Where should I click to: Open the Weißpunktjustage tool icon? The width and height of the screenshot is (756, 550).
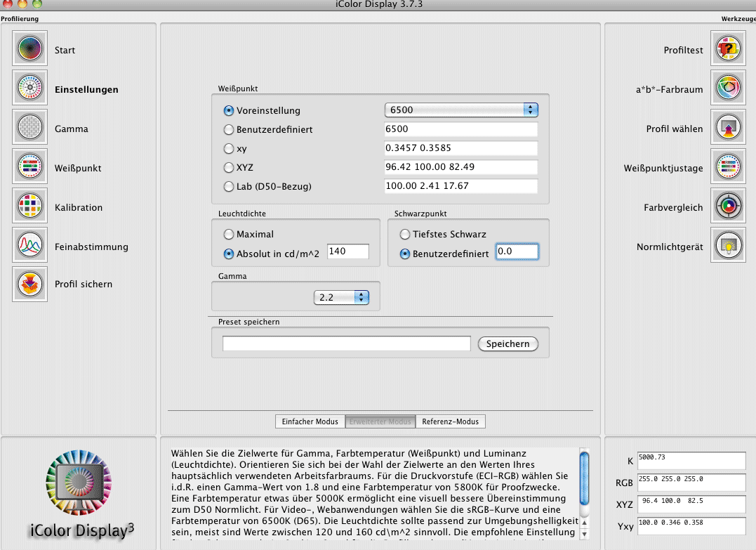[x=729, y=168]
